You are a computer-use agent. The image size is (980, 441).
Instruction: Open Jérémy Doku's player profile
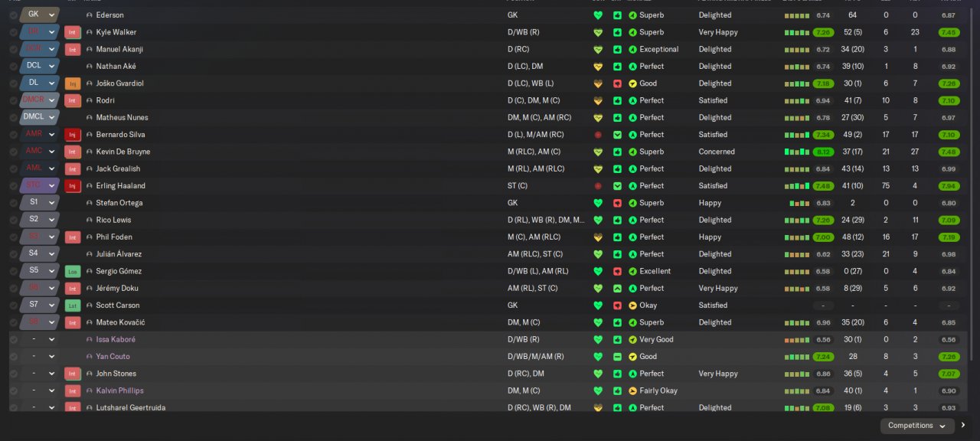[x=117, y=289]
